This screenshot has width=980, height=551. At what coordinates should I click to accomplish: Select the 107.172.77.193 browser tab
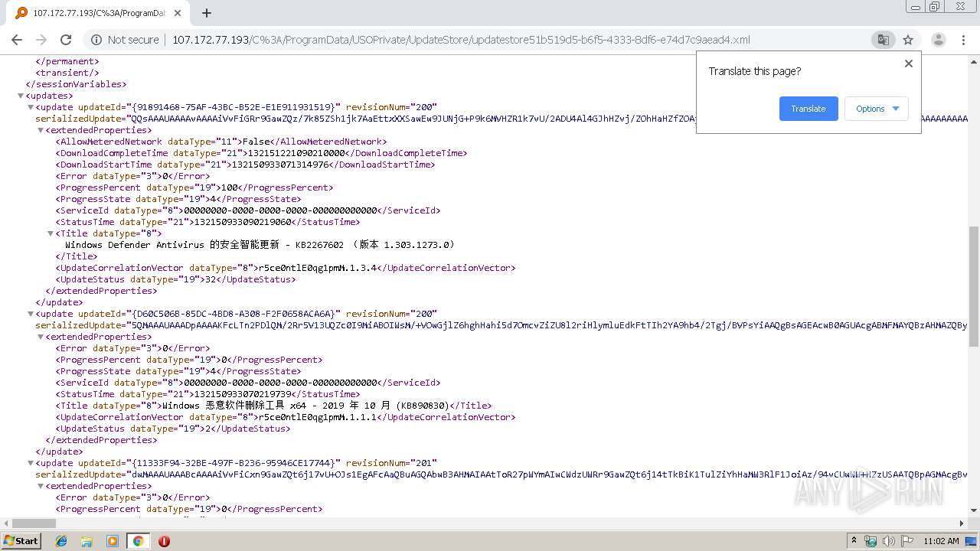(100, 13)
